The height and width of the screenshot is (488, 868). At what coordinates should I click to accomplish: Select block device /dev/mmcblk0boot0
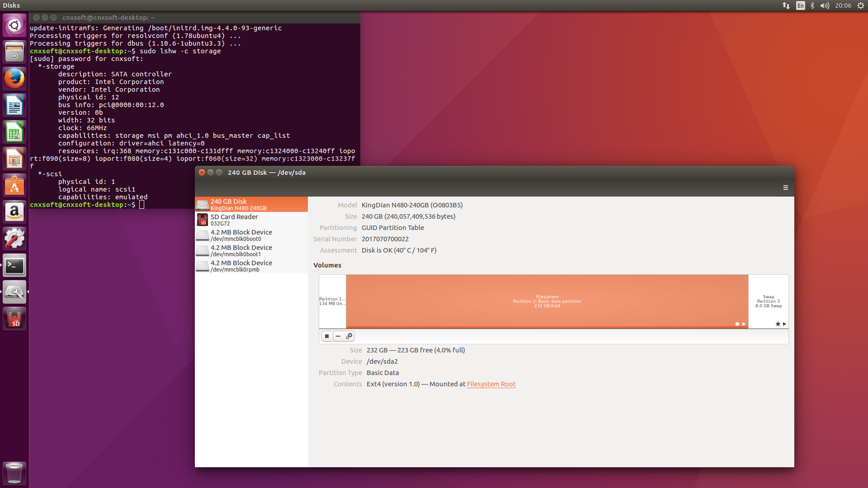click(x=251, y=235)
